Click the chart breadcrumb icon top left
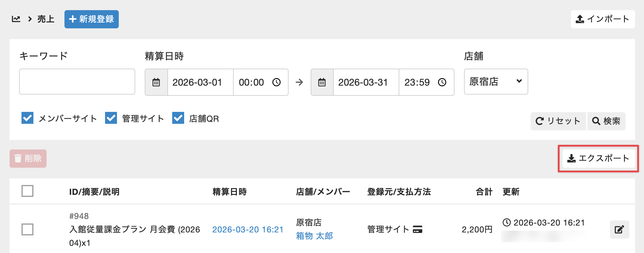Viewport: 644px width, 253px height. pyautogui.click(x=16, y=19)
